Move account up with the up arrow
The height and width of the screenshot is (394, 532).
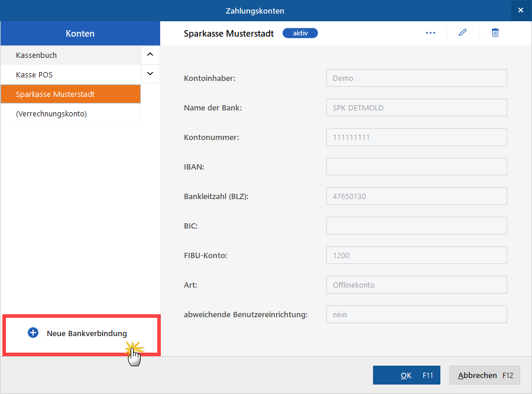(150, 55)
